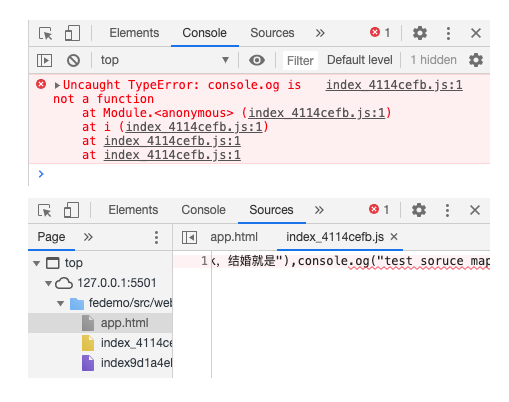Image resolution: width=509 pixels, height=402 pixels.
Task: Switch to Console tab in lower DevTools panel
Action: pos(203,210)
